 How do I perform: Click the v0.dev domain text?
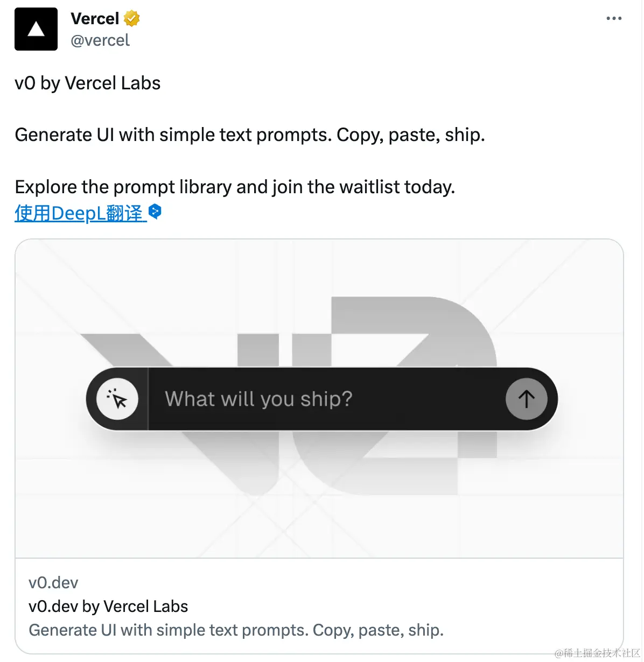(53, 582)
